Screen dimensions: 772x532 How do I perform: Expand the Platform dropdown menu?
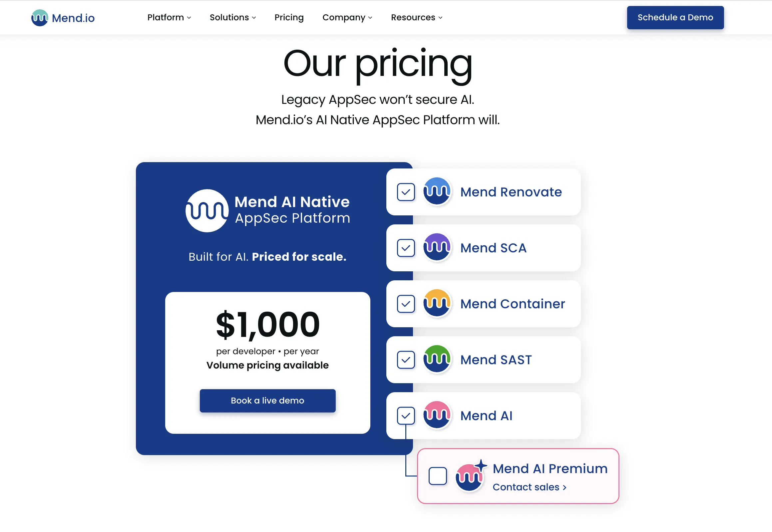click(169, 17)
